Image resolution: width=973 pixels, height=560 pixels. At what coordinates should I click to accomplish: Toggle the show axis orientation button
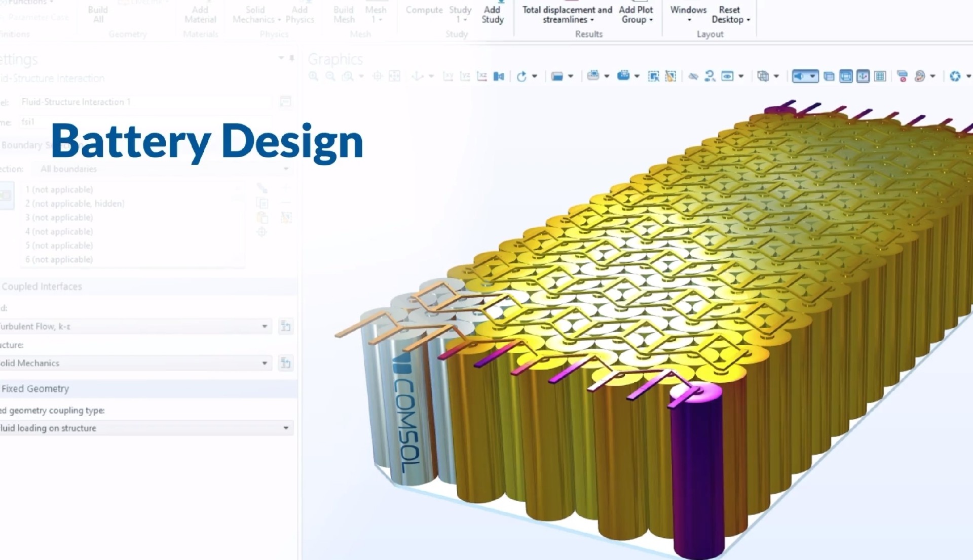click(863, 76)
